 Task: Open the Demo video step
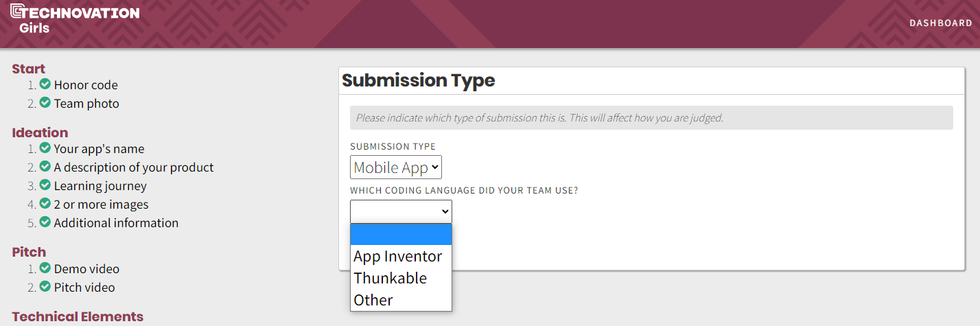[86, 269]
